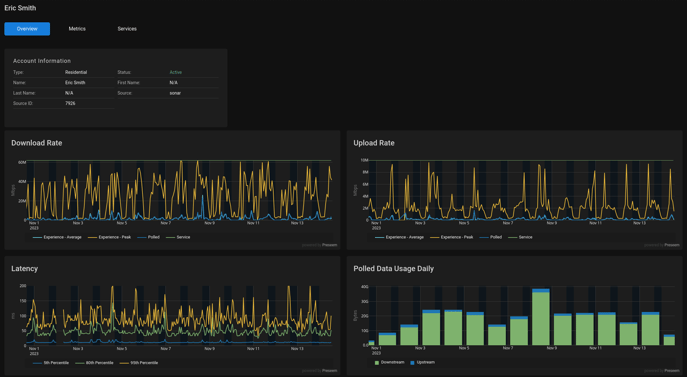
Task: Click the Active status value
Action: click(176, 72)
